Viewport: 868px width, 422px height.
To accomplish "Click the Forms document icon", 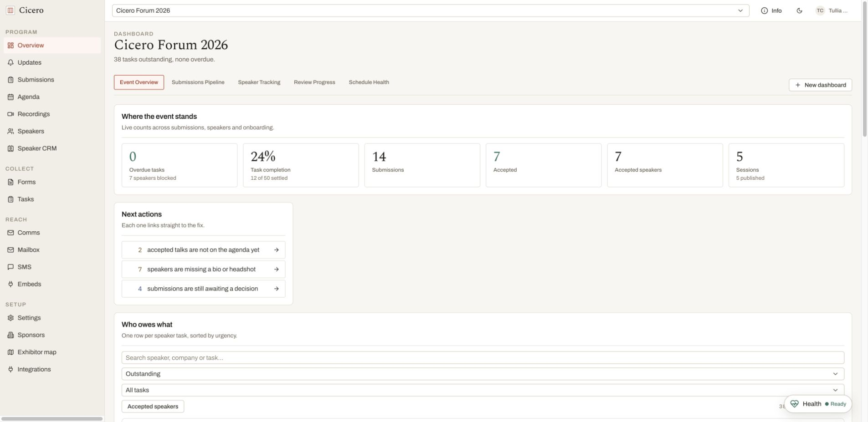I will [10, 182].
